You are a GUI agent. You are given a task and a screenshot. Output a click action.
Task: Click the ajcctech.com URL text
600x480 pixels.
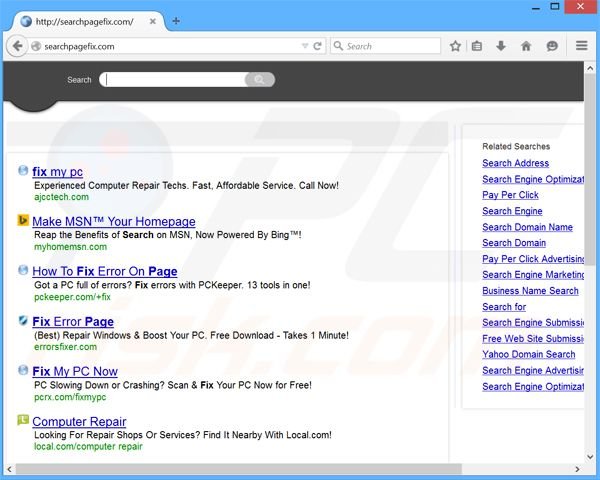(x=62, y=197)
